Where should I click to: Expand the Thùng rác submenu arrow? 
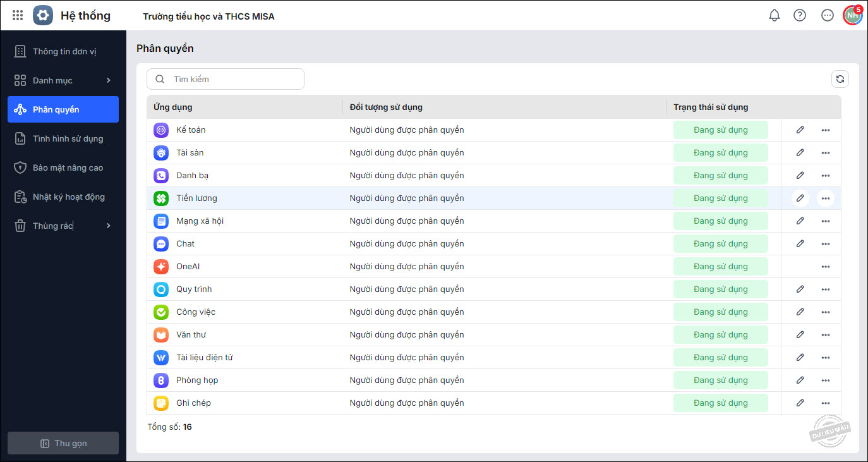(x=109, y=226)
